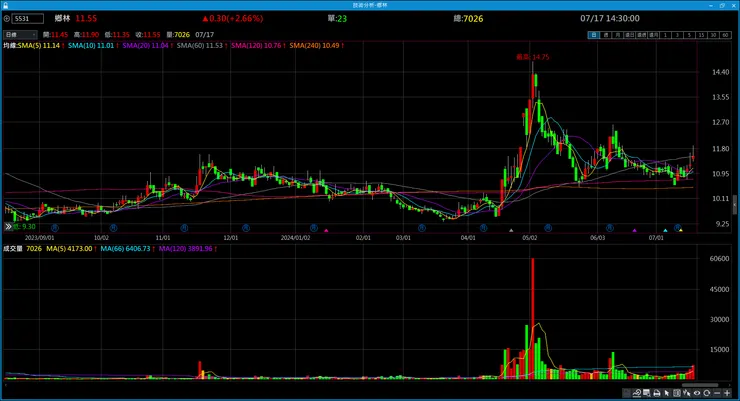
Task: Click the 均線 moving average label
Action: pos(10,46)
